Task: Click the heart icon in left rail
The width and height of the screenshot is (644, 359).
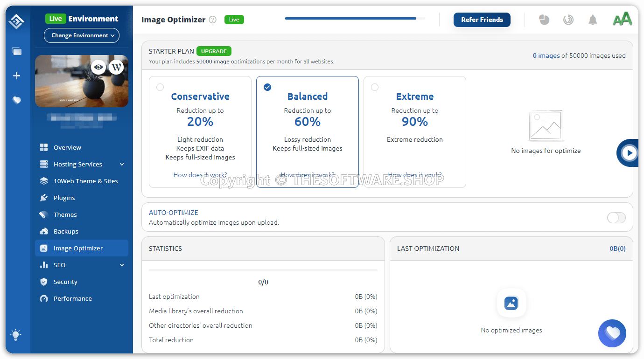Action: (17, 100)
